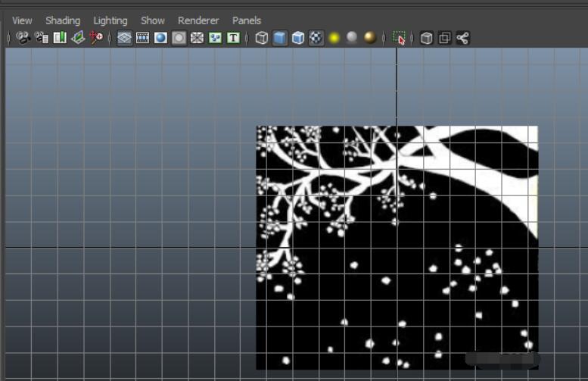The width and height of the screenshot is (588, 381).
Task: Click the X-Ray Joints icon
Action: coord(462,38)
